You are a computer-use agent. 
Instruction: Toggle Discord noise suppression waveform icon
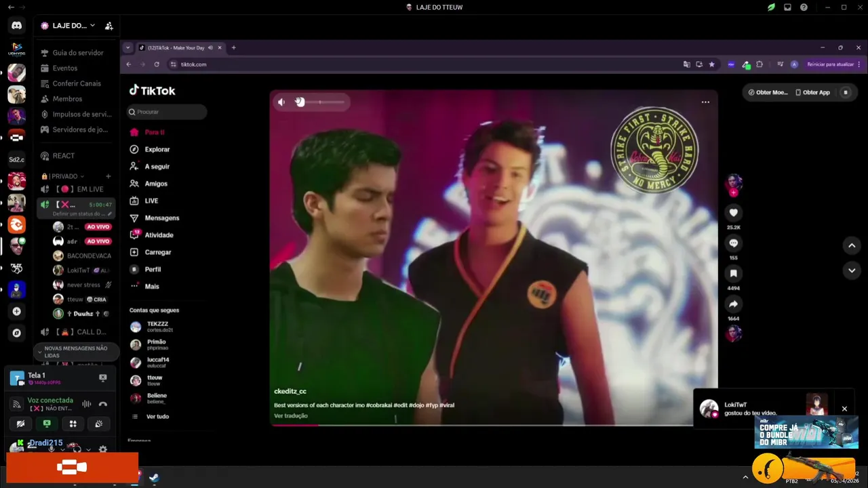click(87, 404)
